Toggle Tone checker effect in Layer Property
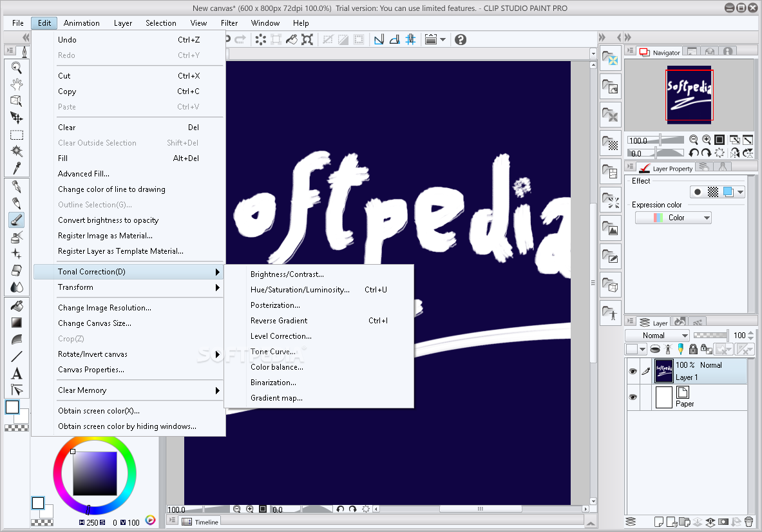 (x=713, y=192)
